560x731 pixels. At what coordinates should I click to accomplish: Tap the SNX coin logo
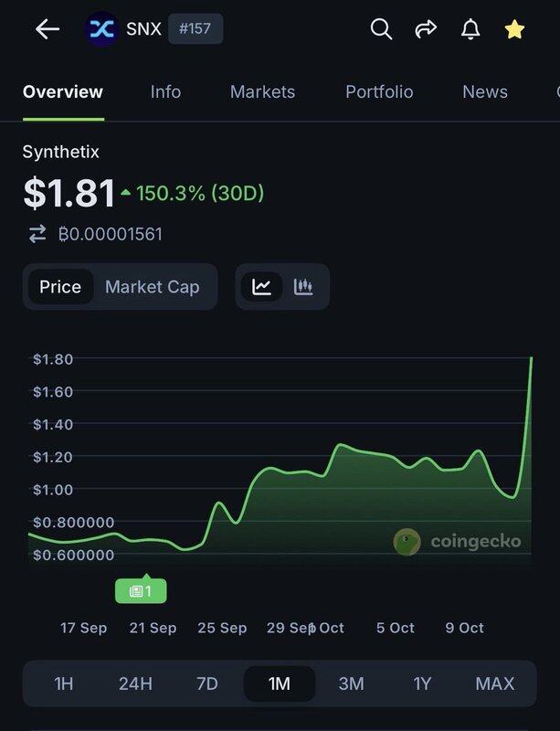pos(101,29)
